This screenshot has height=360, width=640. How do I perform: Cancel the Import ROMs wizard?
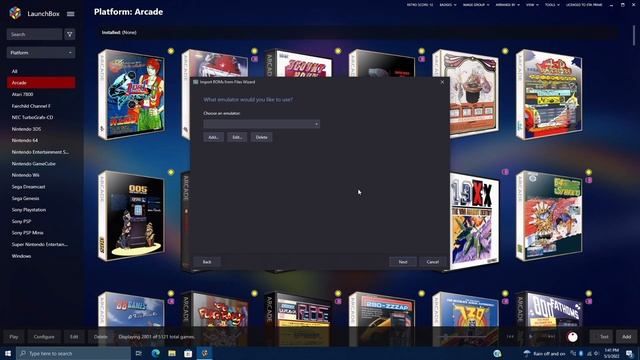pos(433,262)
